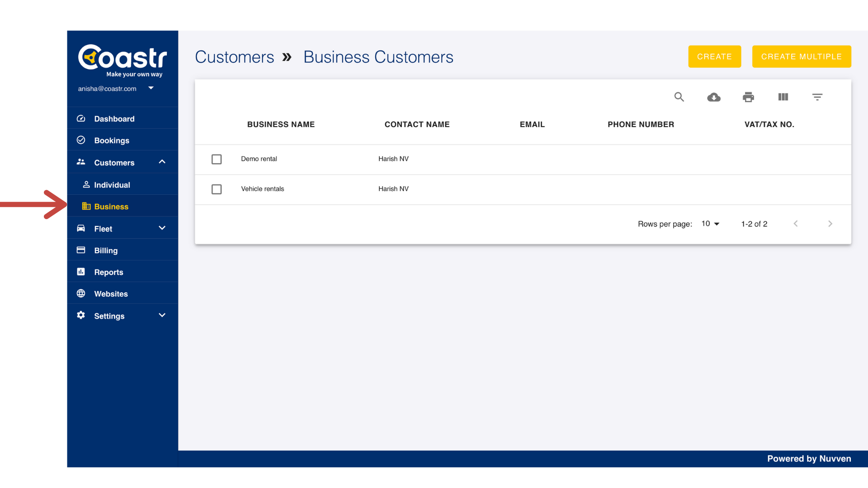Image resolution: width=868 pixels, height=488 pixels.
Task: Open the filter table icon
Action: click(817, 97)
